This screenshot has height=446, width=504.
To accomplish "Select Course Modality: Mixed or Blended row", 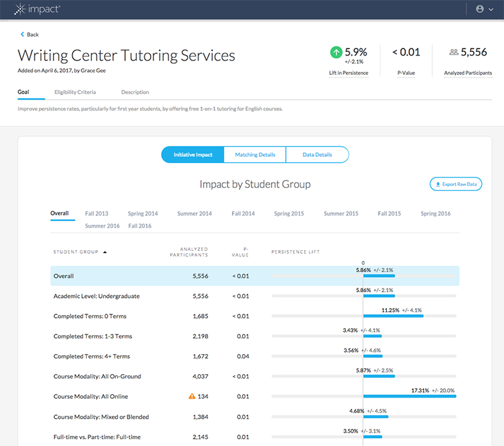I will (x=255, y=417).
